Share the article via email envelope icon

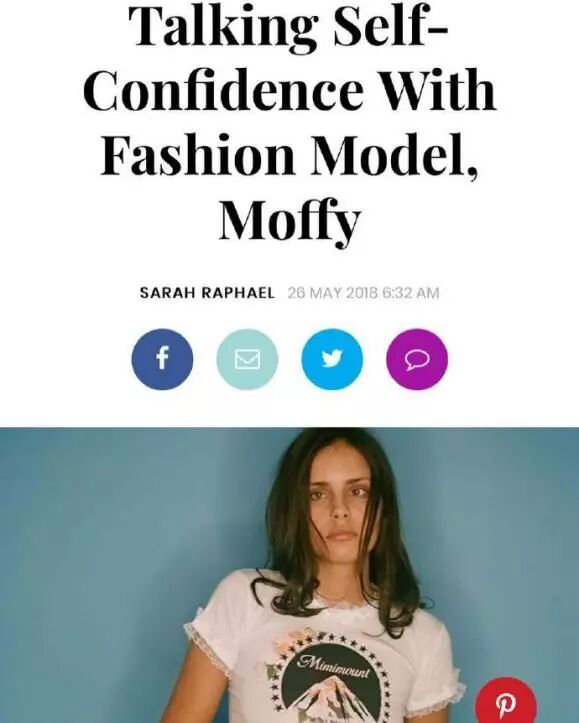point(247,359)
